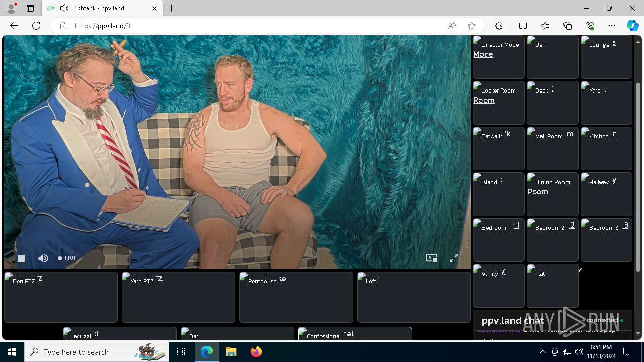The height and width of the screenshot is (362, 644).
Task: Open the Windows Start menu
Action: click(x=12, y=352)
